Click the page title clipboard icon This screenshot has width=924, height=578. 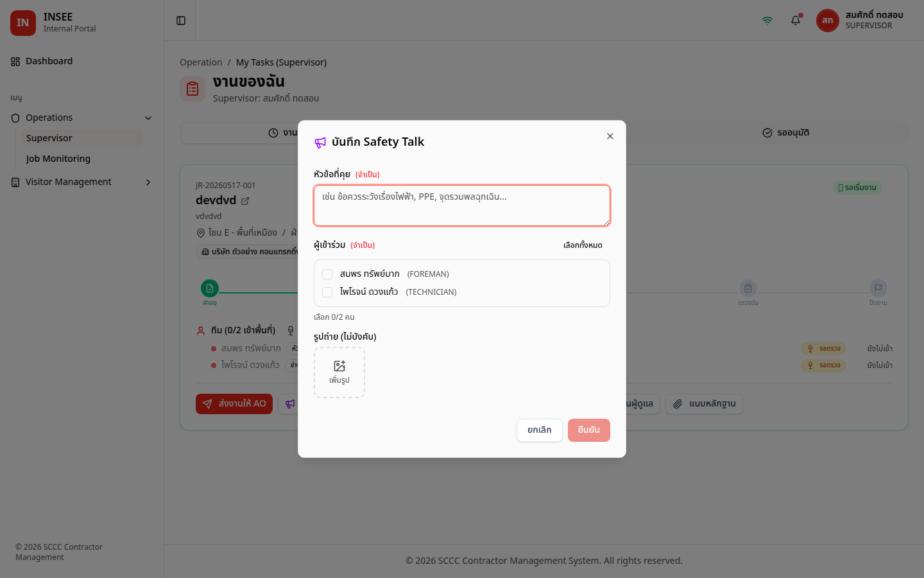pos(193,89)
